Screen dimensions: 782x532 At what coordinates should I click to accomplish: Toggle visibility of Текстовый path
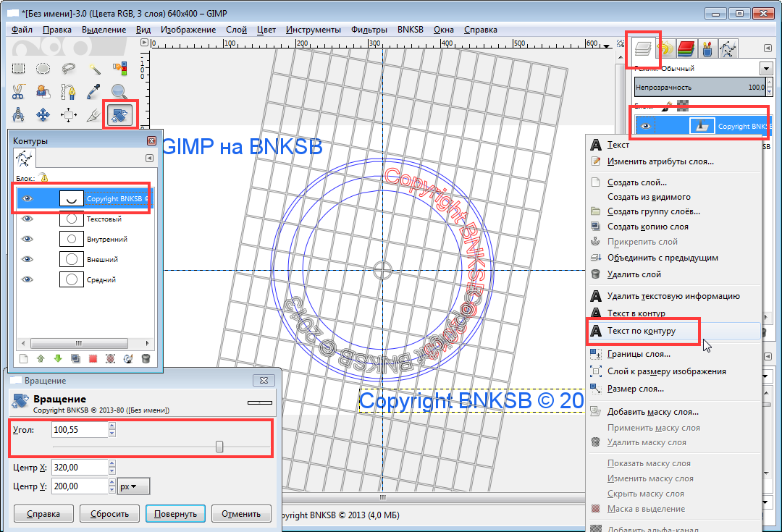pos(28,219)
